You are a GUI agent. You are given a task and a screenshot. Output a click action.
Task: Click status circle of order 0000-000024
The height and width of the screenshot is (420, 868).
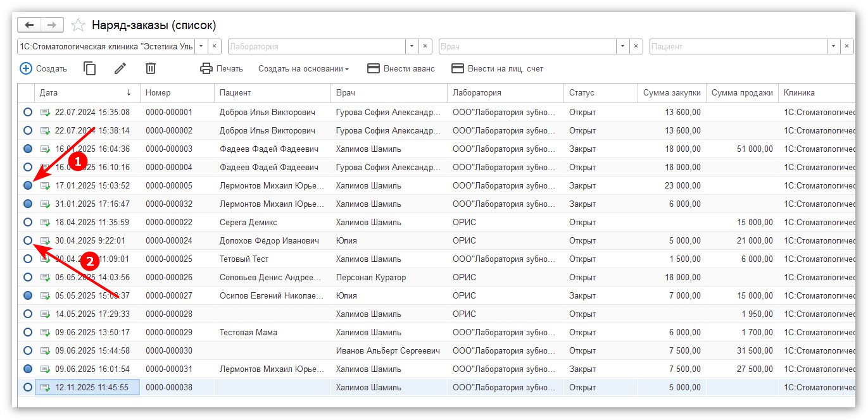coord(27,240)
